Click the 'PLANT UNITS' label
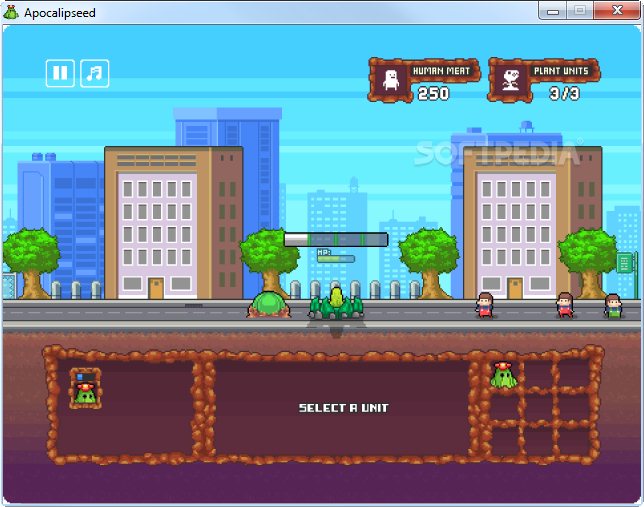This screenshot has height=507, width=644. (561, 71)
